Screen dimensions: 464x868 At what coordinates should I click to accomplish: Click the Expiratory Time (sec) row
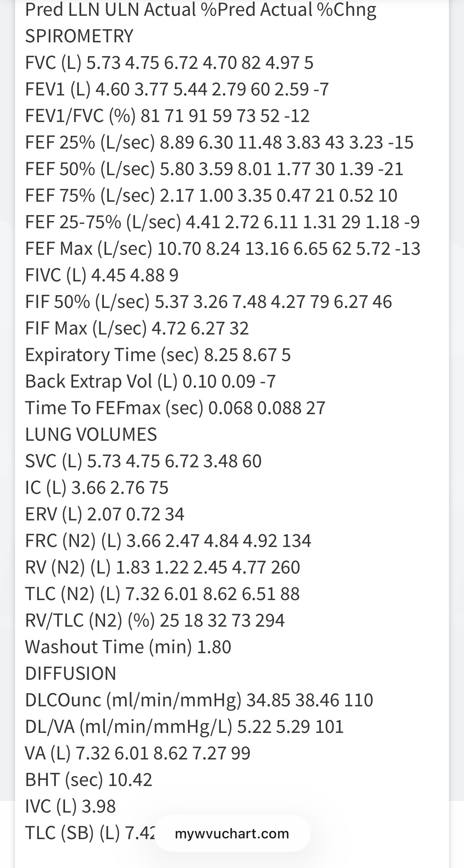[x=158, y=355]
